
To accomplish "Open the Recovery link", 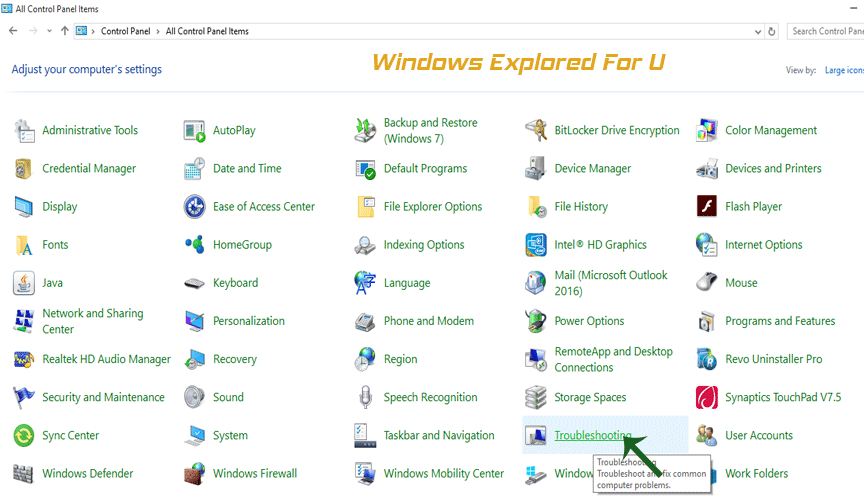I will 235,359.
